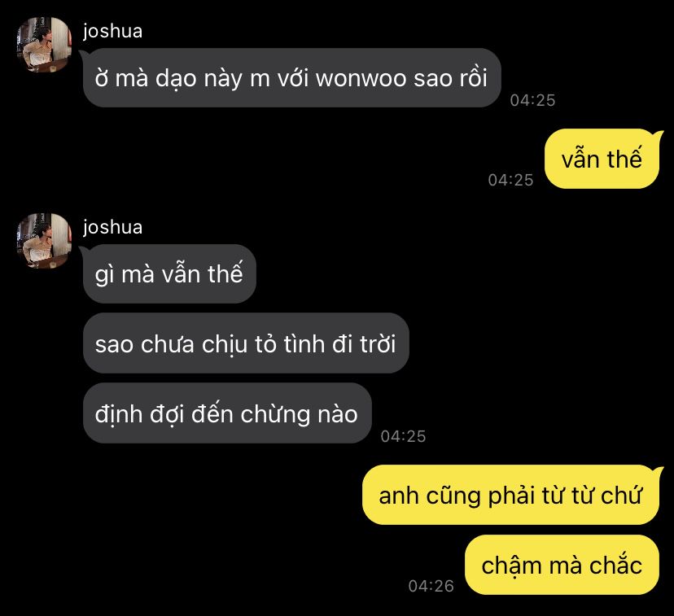Screen dimensions: 674x616
Task: Open joshua's avatar on the first message
Action: 44,45
